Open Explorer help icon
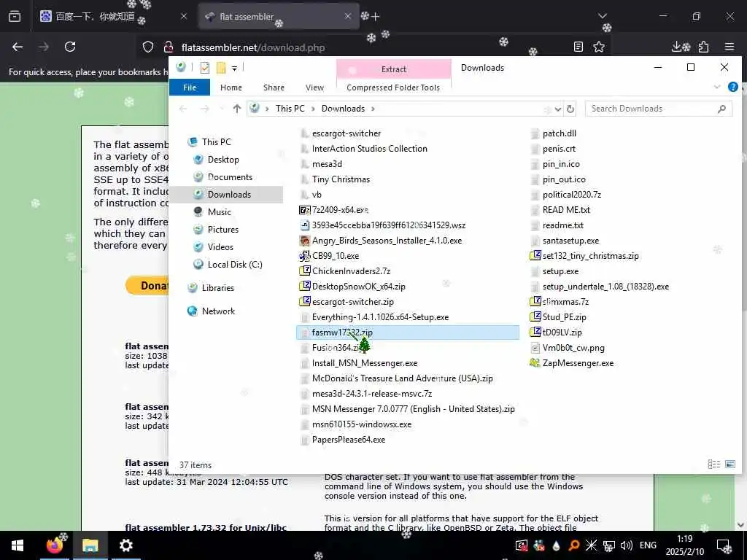Image resolution: width=747 pixels, height=560 pixels. [x=732, y=87]
